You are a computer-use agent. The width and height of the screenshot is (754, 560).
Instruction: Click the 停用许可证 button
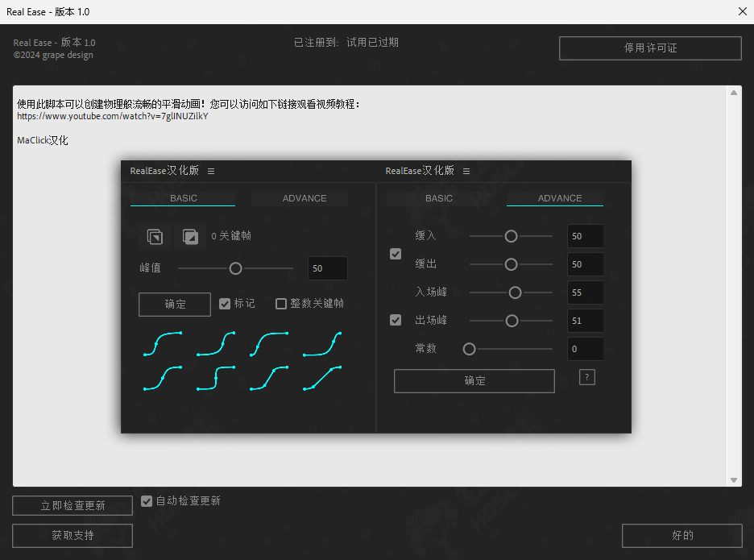[x=650, y=48]
